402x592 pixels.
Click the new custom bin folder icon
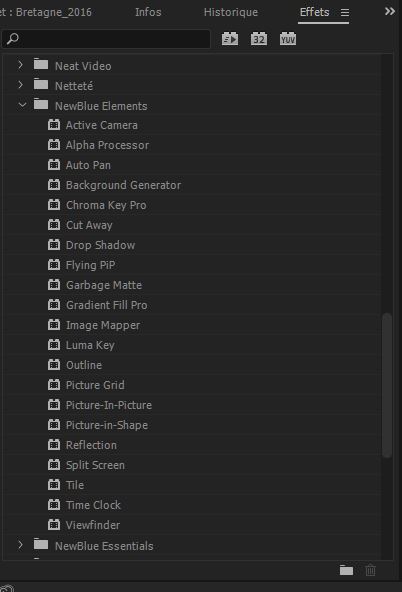pos(347,570)
